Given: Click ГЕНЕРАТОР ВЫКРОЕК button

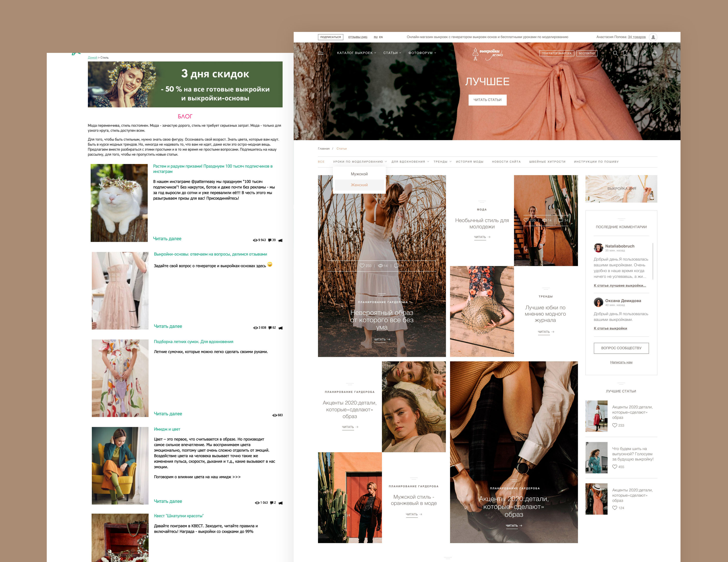Looking at the screenshot, I should click(556, 53).
